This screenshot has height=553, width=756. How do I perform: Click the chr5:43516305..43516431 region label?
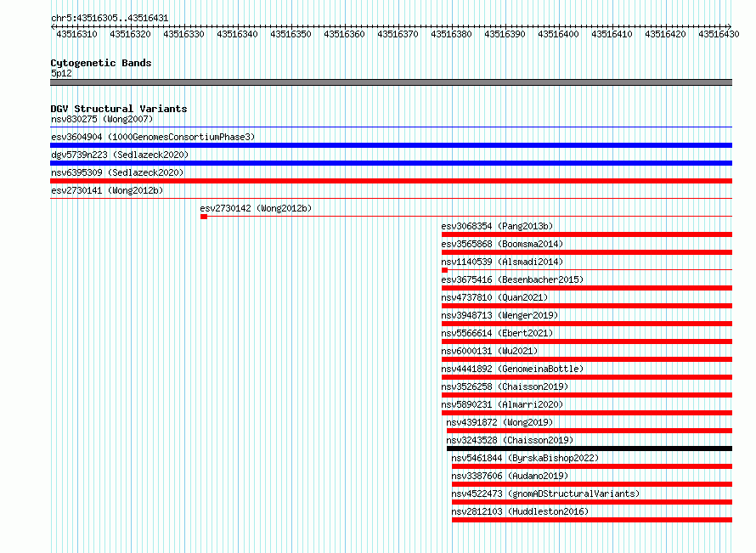pyautogui.click(x=110, y=19)
